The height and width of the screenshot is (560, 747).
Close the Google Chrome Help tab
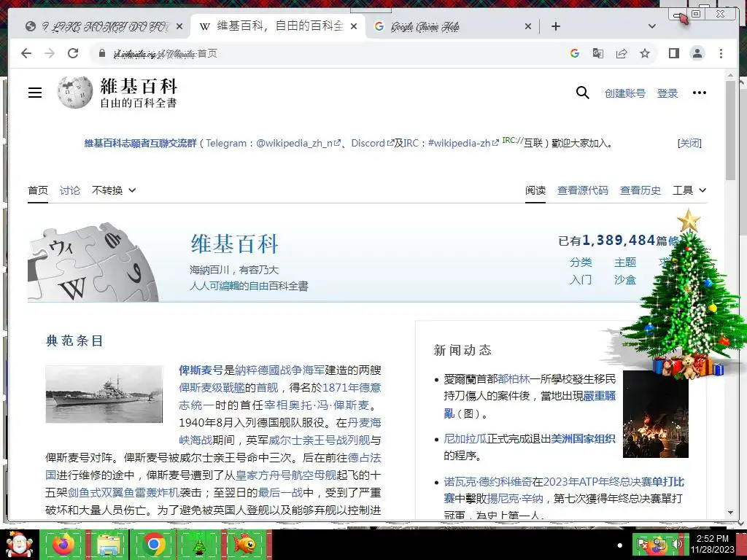(x=528, y=27)
